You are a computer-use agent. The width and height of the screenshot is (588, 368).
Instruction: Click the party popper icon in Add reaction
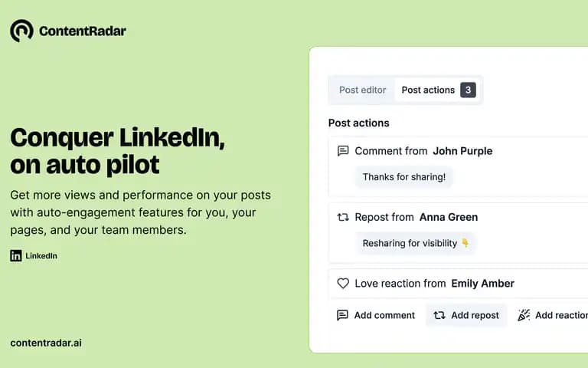pyautogui.click(x=524, y=315)
